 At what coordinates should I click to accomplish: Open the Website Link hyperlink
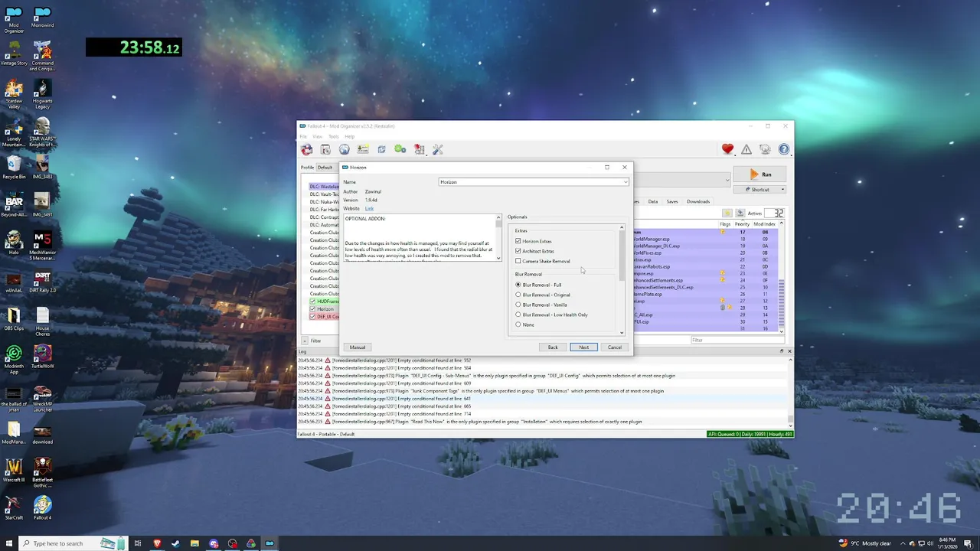[x=369, y=208]
